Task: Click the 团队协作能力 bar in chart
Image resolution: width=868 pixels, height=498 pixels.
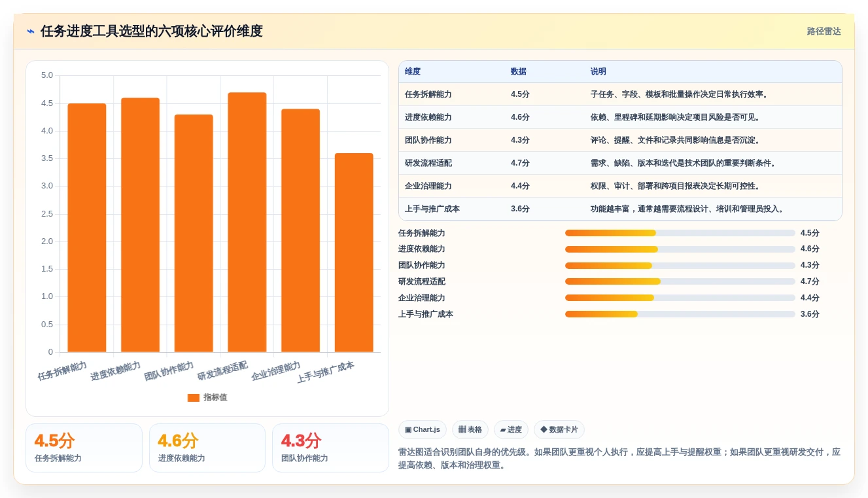Action: [x=194, y=233]
